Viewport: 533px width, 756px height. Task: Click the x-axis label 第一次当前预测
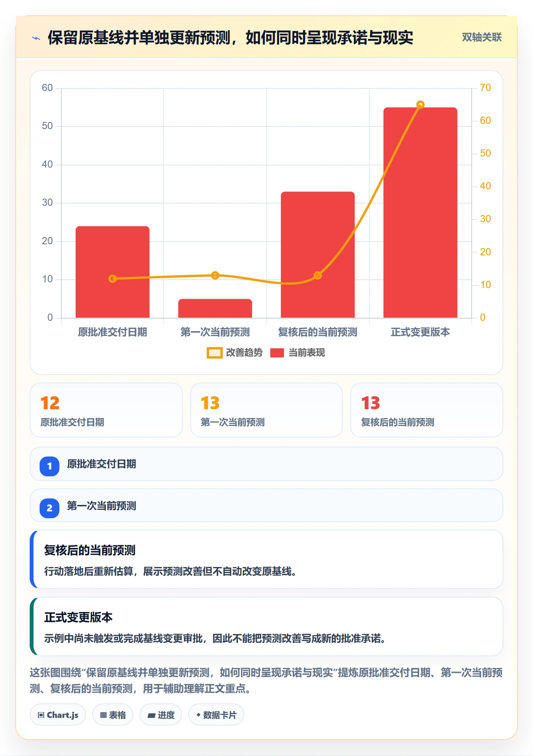(x=215, y=332)
